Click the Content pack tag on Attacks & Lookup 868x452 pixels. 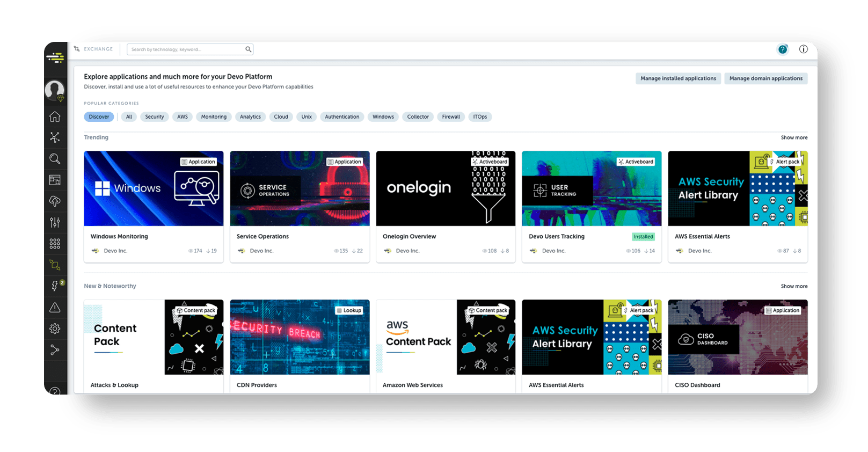(x=196, y=311)
